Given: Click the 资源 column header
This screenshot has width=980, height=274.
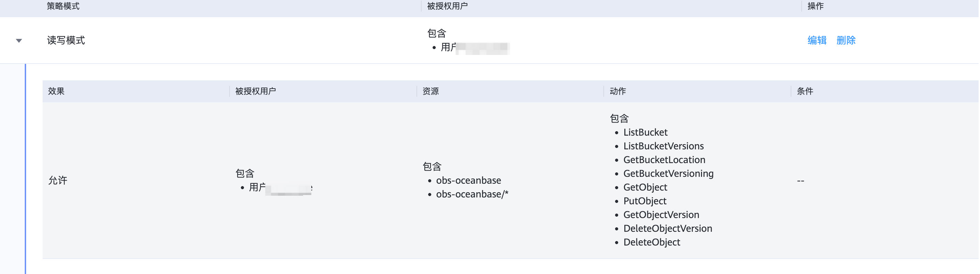Looking at the screenshot, I should click(x=431, y=91).
